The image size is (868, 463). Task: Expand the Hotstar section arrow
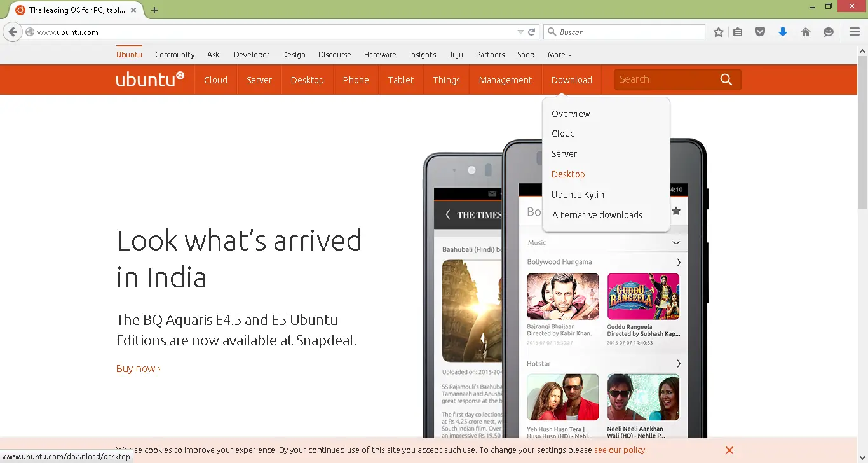[679, 364]
